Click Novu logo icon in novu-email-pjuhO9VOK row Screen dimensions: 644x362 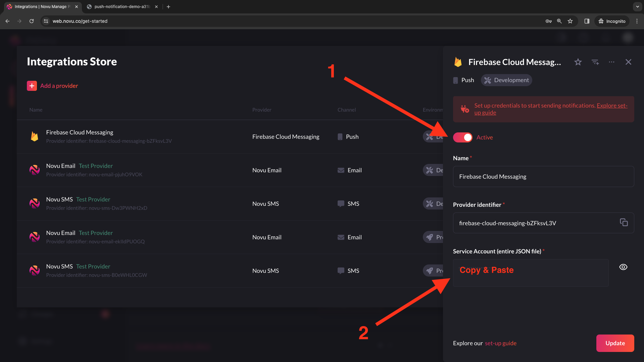(x=34, y=170)
